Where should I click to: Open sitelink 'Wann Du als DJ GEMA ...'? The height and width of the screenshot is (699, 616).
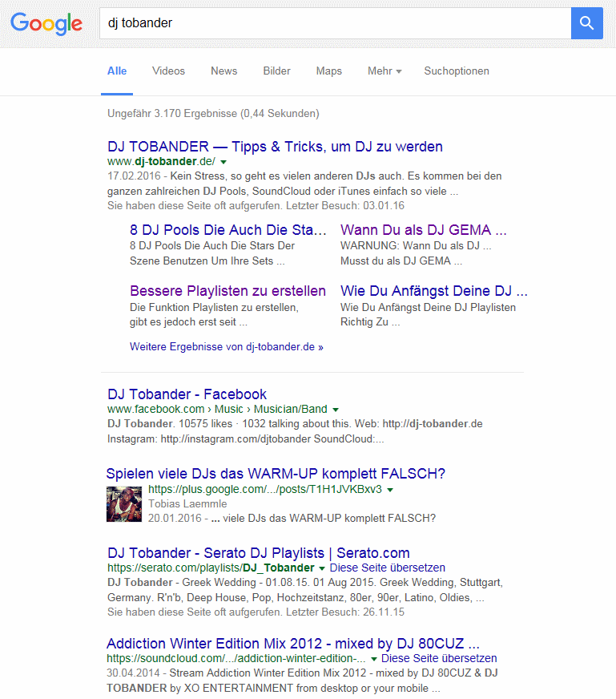coord(424,229)
